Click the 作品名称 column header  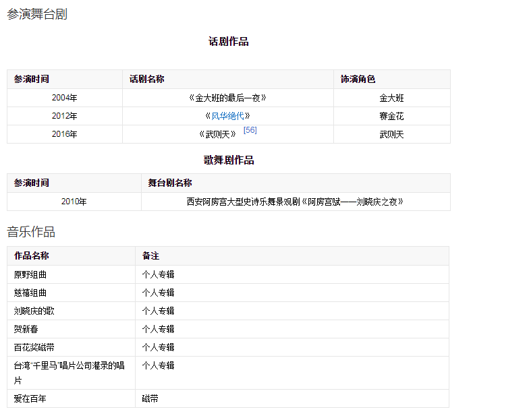pos(31,256)
